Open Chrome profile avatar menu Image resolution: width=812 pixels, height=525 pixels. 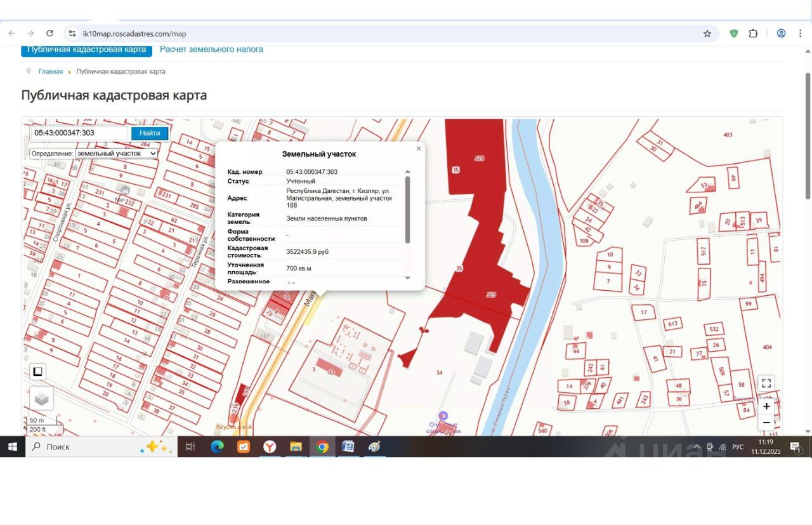coord(781,34)
